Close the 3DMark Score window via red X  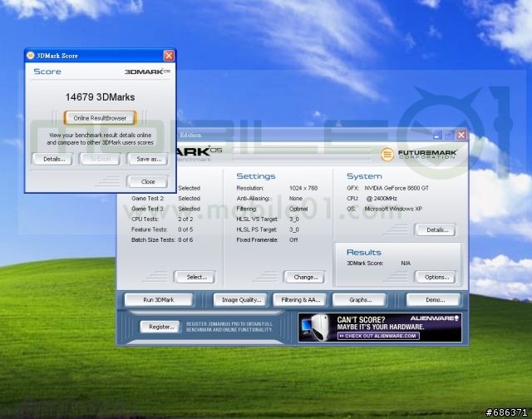[169, 56]
